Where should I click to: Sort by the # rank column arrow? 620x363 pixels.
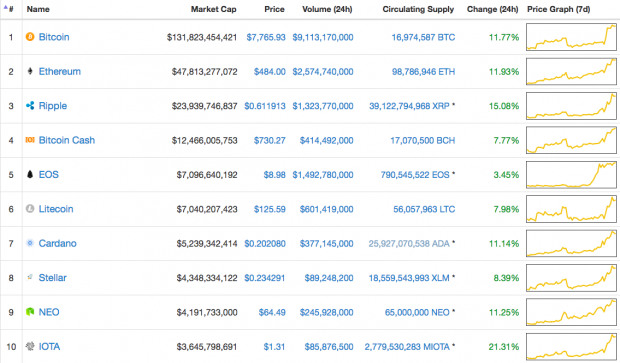tap(9, 9)
